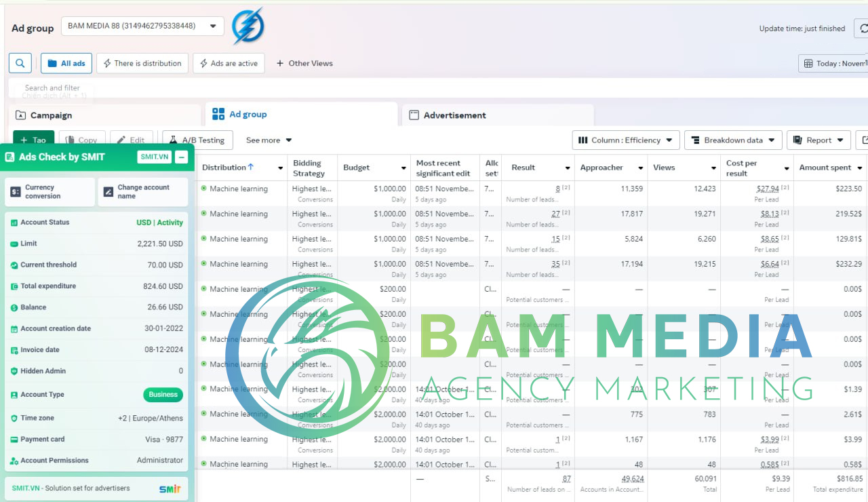Viewport: 868px width, 502px height.
Task: Select the All ads view
Action: tap(66, 63)
